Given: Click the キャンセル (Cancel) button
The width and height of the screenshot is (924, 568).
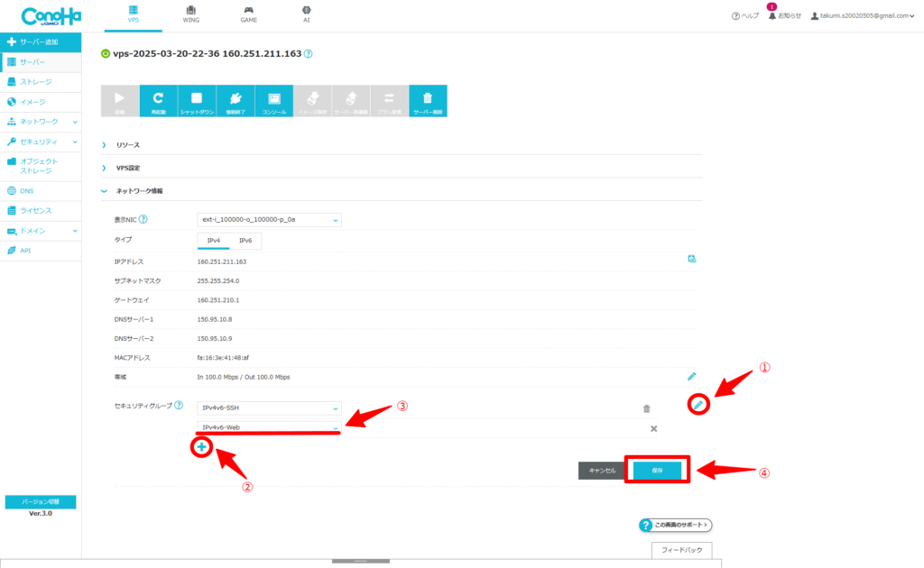Looking at the screenshot, I should coord(601,470).
